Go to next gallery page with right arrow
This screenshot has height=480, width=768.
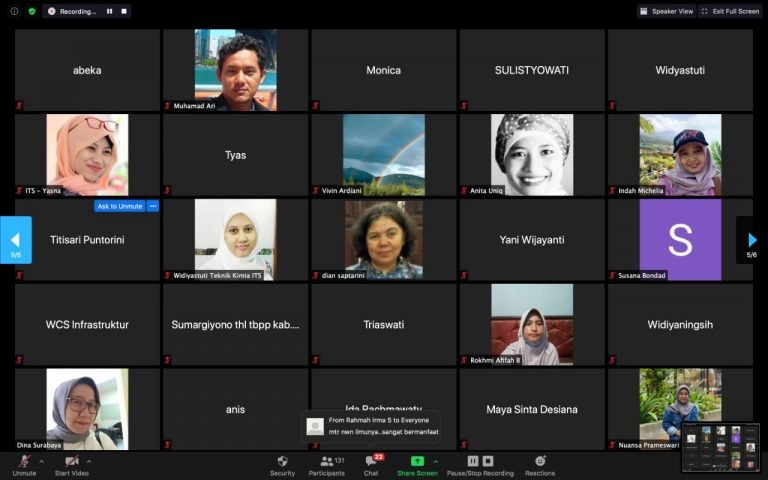click(x=752, y=240)
